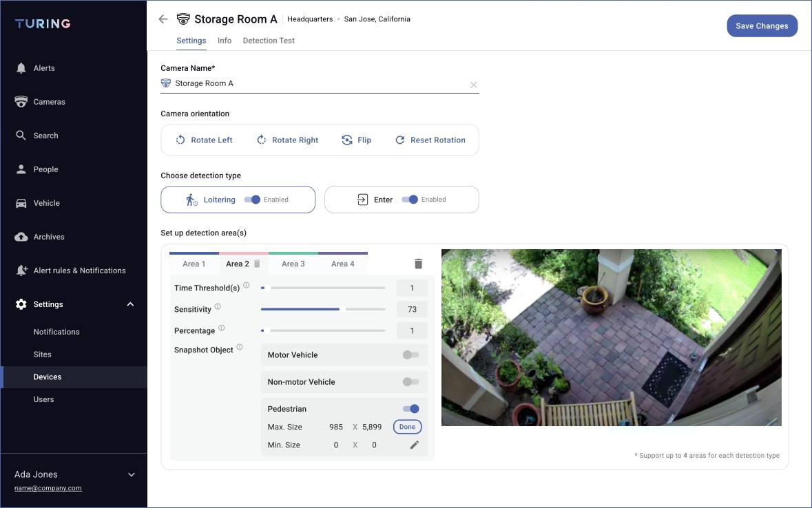Turn off the Enter detection toggle
Viewport: 812px width, 508px height.
click(x=410, y=200)
